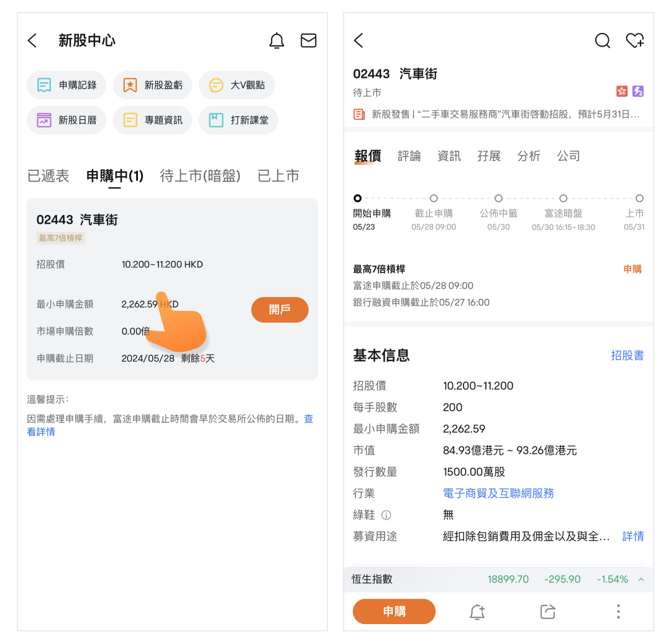This screenshot has height=644, width=671.
Task: Add stock to favorites heart icon
Action: (634, 41)
